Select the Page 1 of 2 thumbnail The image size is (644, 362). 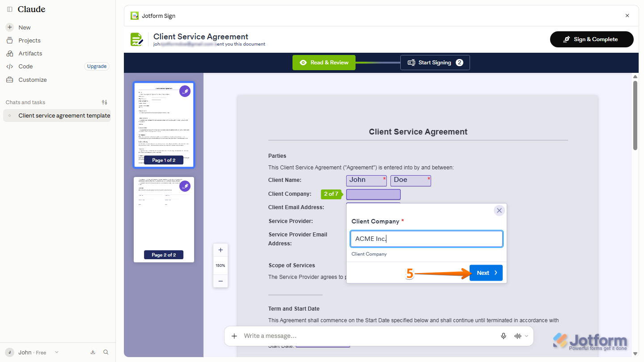click(x=164, y=125)
